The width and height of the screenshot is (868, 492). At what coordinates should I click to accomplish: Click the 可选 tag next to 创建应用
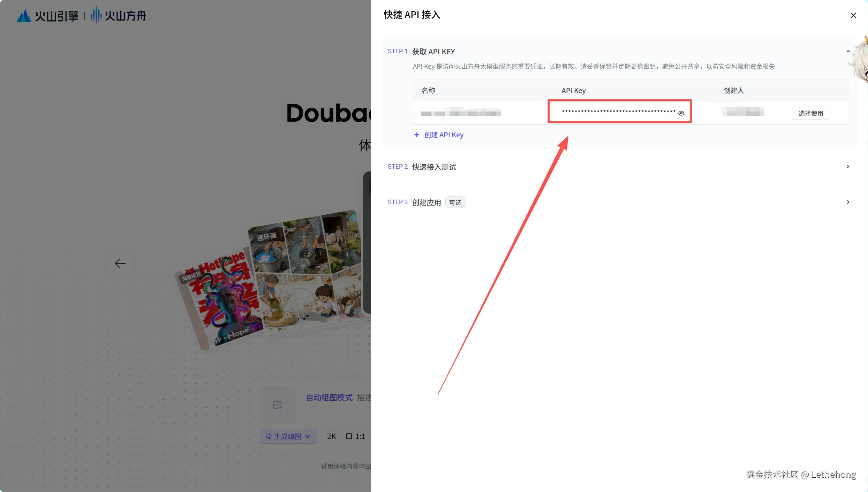tap(455, 202)
